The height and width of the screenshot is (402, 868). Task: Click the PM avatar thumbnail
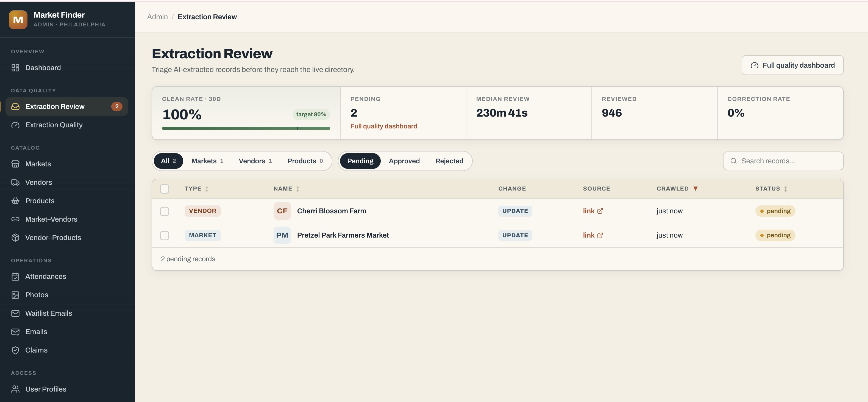pos(282,235)
